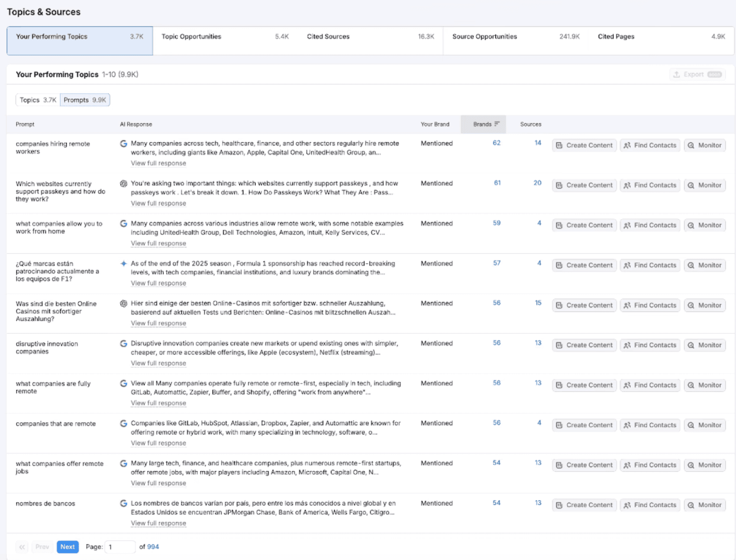Google icon for 'work from home' row
This screenshot has height=560, width=736.
click(124, 223)
